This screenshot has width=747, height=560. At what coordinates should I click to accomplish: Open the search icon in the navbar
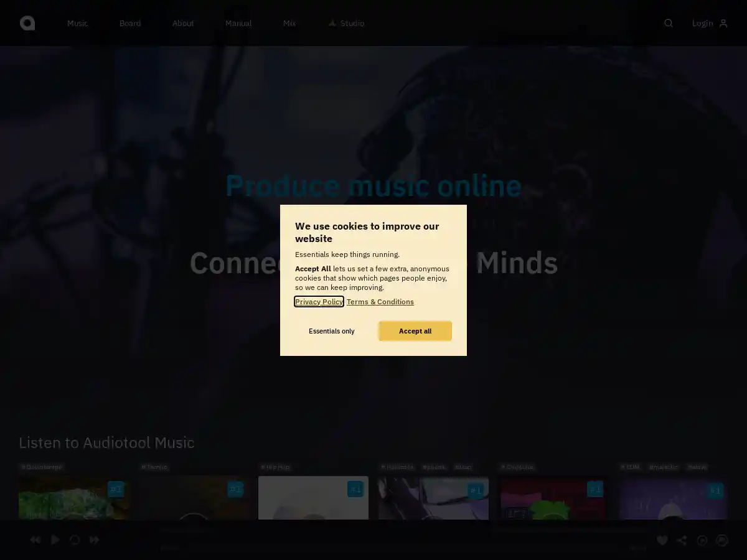[x=668, y=23]
